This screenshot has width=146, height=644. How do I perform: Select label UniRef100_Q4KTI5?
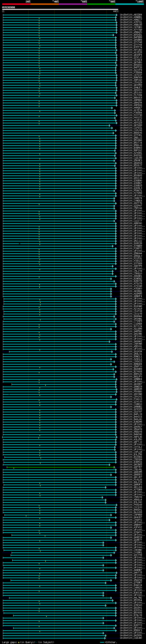[131, 572]
